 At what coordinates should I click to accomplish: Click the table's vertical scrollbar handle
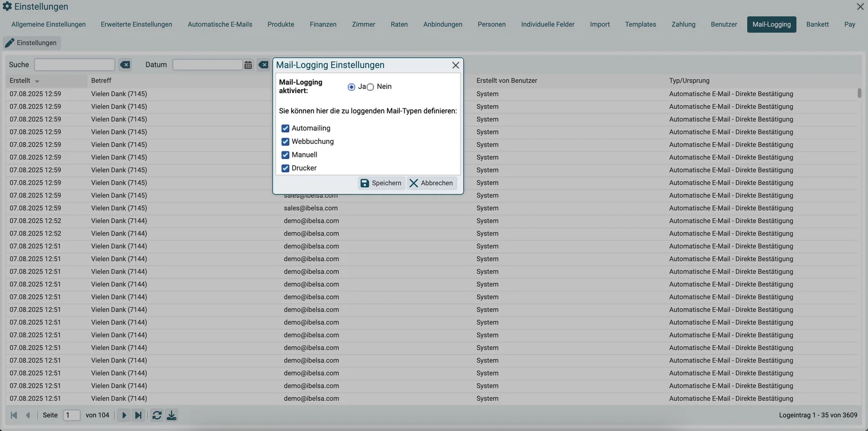(x=859, y=93)
